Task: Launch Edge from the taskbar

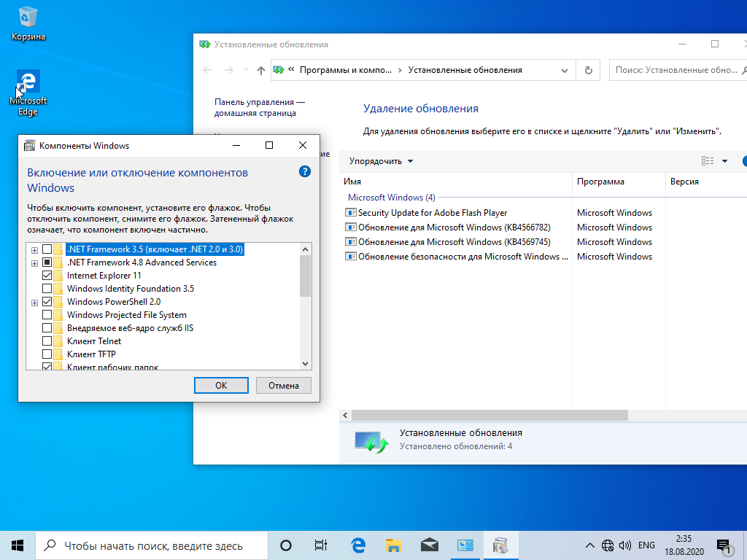Action: tap(357, 545)
